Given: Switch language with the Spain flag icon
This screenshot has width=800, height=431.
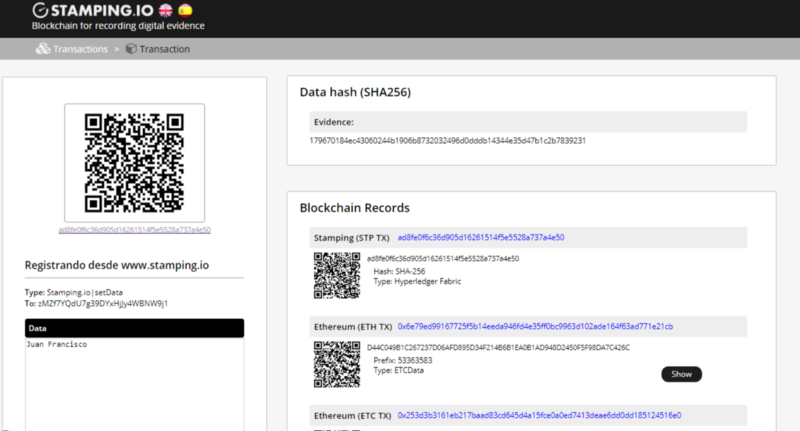Looking at the screenshot, I should coord(186,10).
